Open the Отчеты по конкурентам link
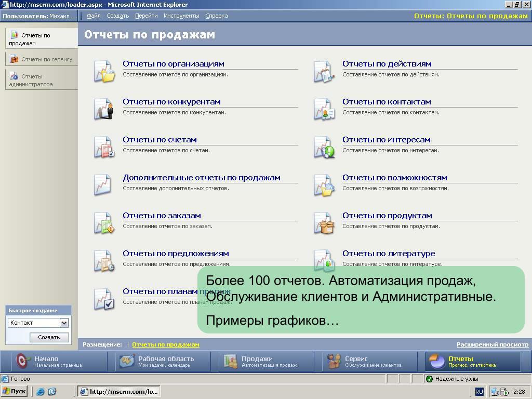 pyautogui.click(x=171, y=102)
